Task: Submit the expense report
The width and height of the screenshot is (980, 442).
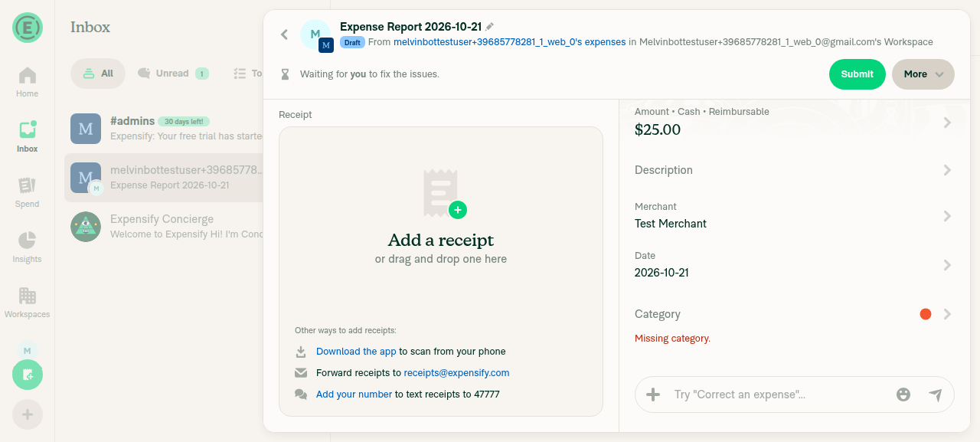Action: click(857, 74)
